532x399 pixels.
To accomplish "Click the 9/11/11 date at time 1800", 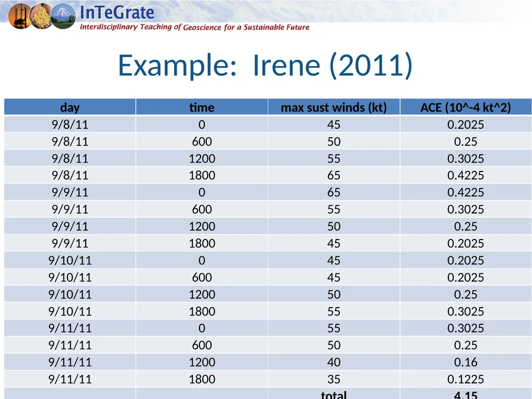I will [70, 379].
